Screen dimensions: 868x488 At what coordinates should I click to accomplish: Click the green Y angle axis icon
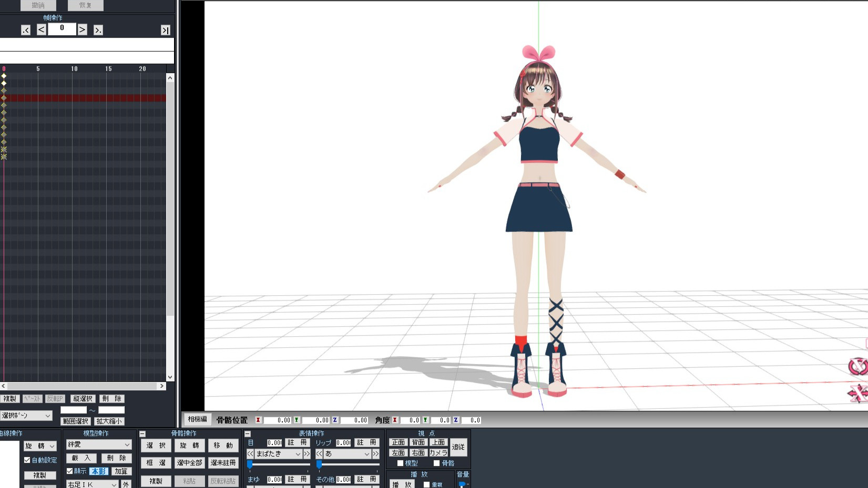(x=425, y=420)
